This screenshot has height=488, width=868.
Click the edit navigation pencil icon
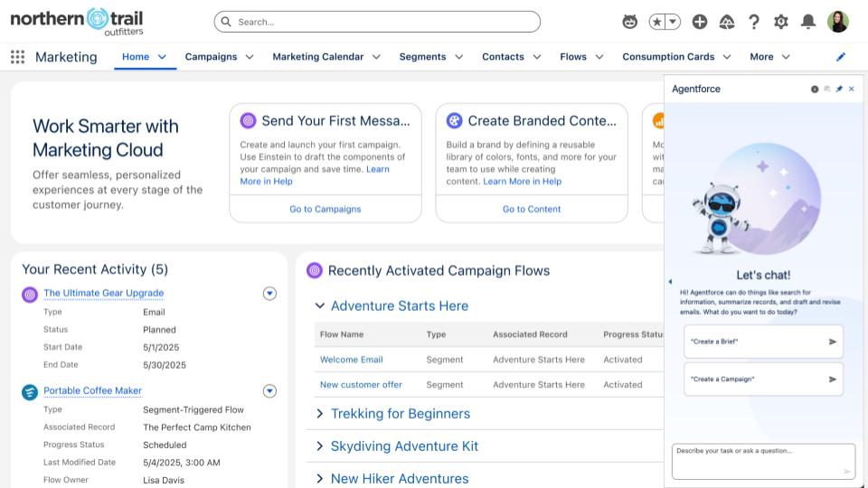840,57
